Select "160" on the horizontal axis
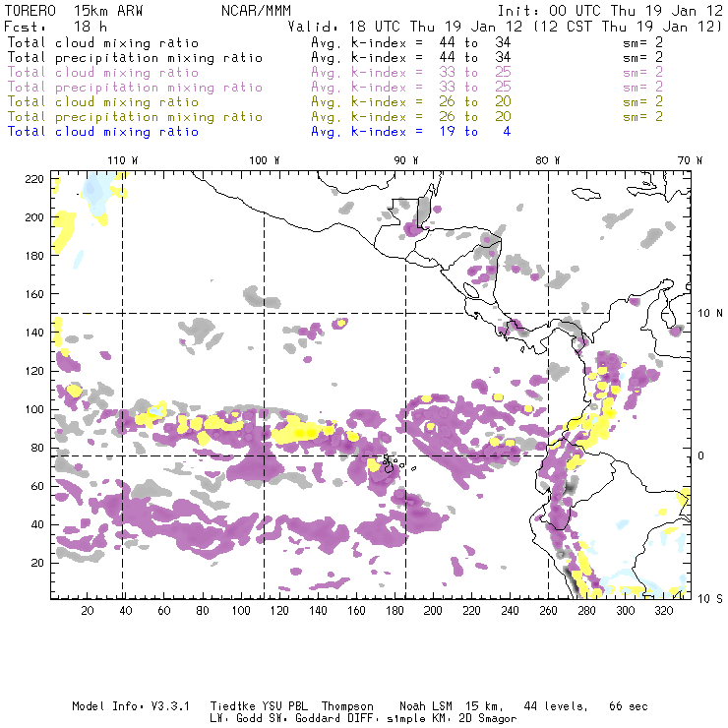728x728 pixels. click(356, 611)
